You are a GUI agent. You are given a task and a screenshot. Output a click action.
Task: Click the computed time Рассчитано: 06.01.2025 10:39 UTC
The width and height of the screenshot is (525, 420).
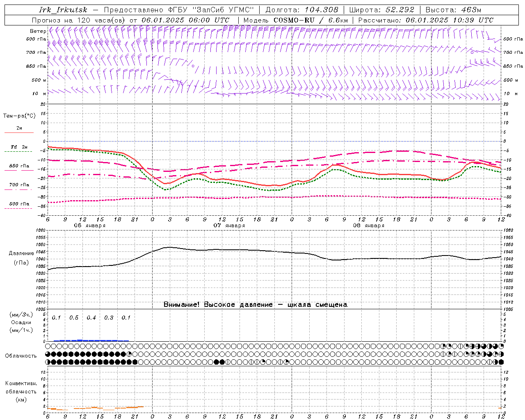tap(426, 20)
